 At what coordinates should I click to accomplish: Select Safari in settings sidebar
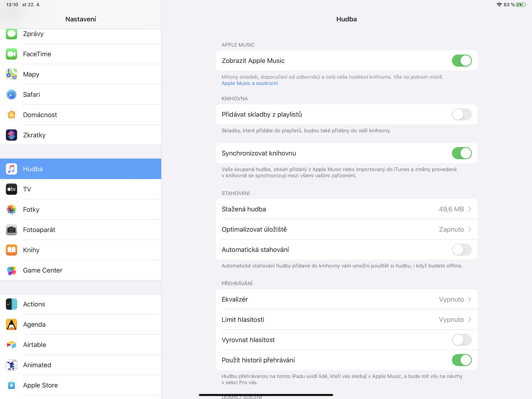(81, 94)
